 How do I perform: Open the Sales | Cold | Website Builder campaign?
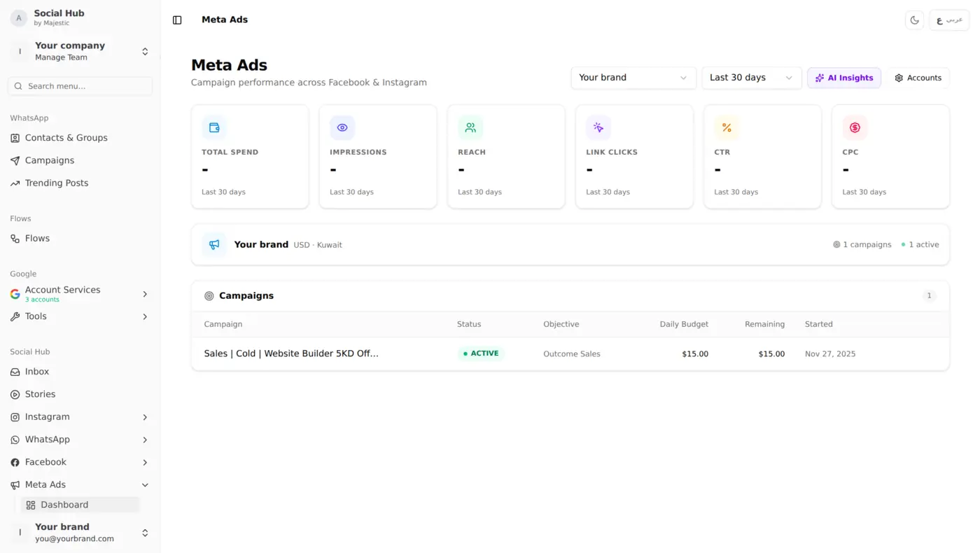click(x=291, y=353)
